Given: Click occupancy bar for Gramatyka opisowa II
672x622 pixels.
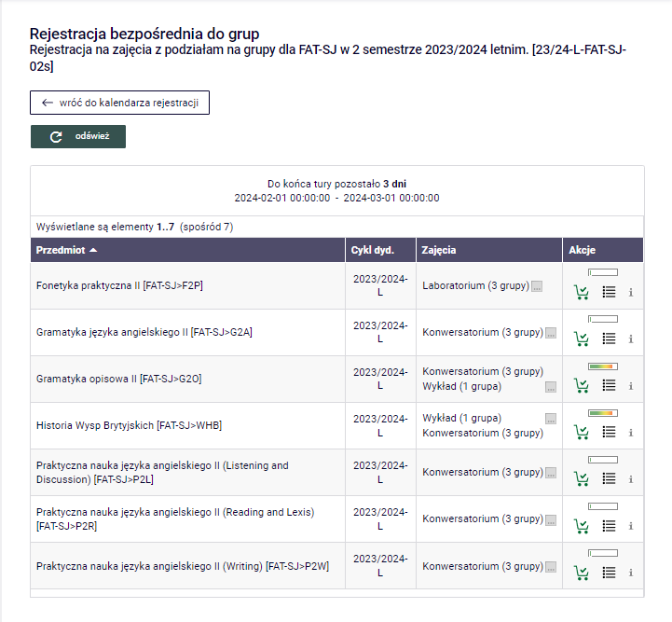Looking at the screenshot, I should pos(602,366).
